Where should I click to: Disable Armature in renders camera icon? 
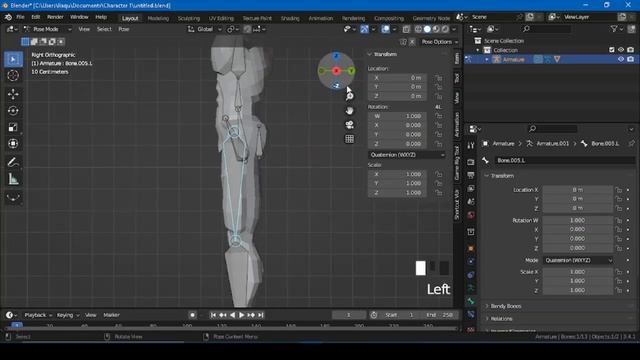point(631,60)
